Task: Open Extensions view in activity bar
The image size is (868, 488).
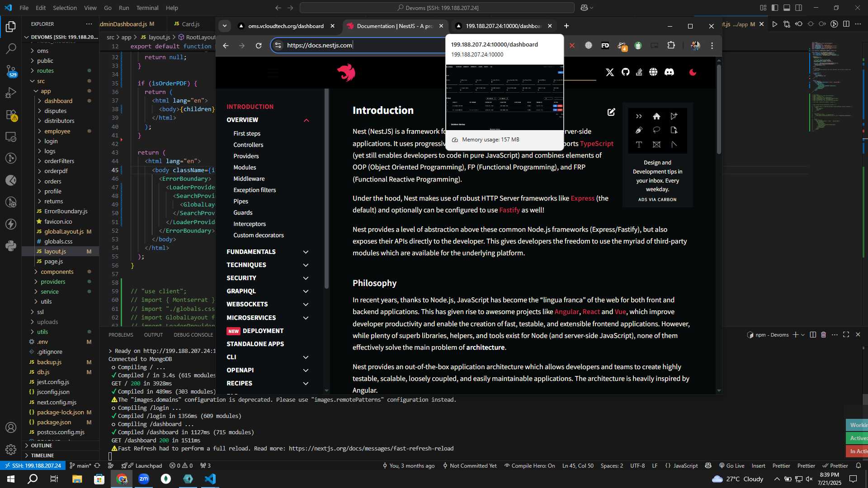Action: tap(11, 115)
